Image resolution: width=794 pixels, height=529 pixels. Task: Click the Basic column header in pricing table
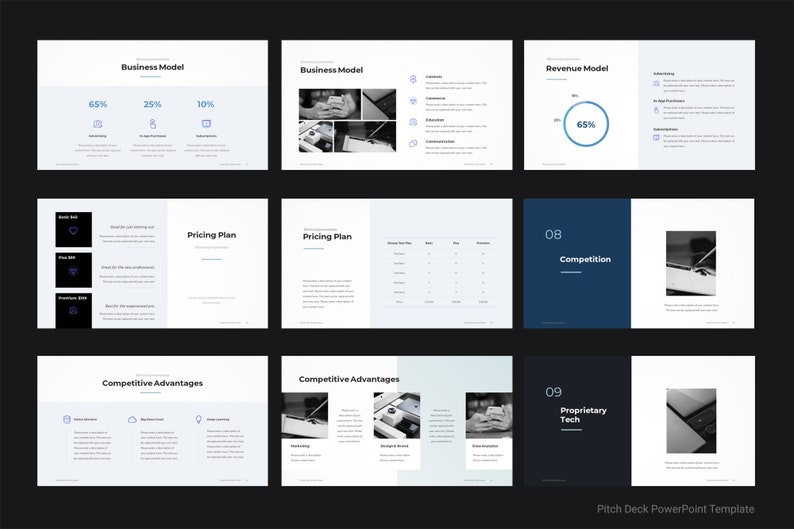[x=429, y=243]
